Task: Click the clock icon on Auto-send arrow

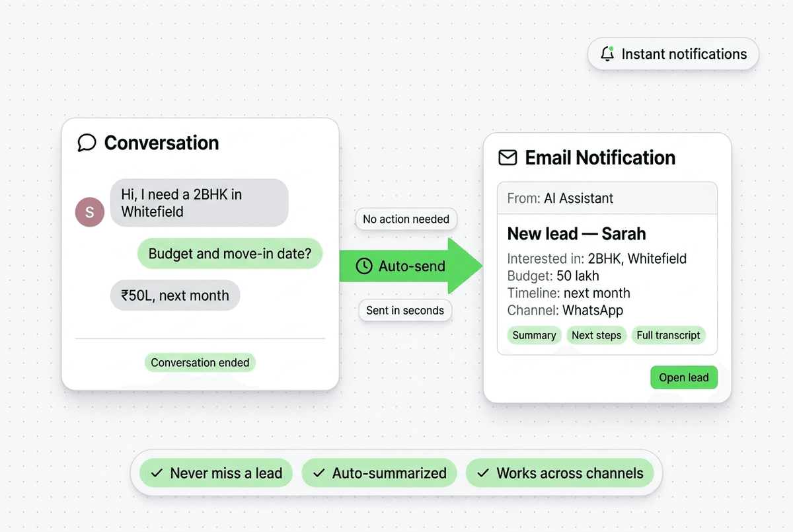Action: 364,266
